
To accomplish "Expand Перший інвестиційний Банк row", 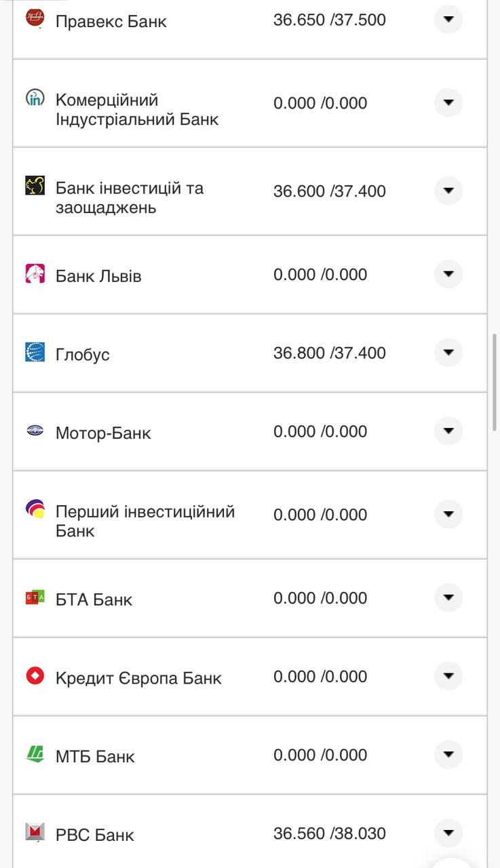I will 448,515.
